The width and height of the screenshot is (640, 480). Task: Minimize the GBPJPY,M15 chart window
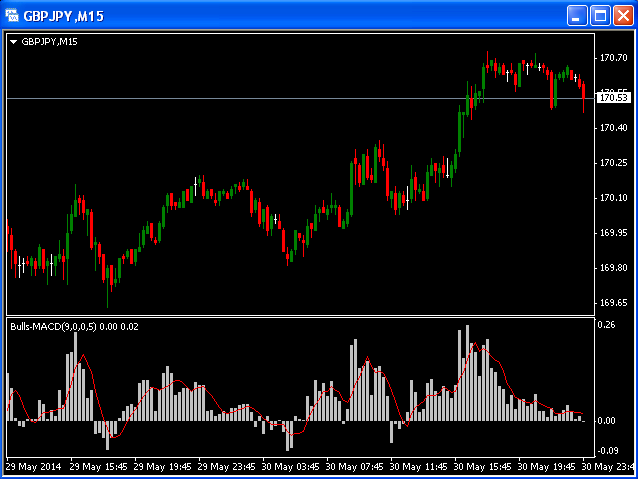tap(577, 16)
